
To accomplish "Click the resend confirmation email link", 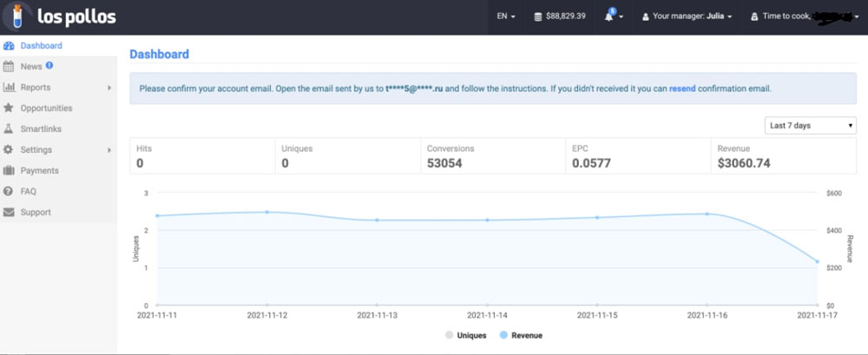I will [x=682, y=89].
